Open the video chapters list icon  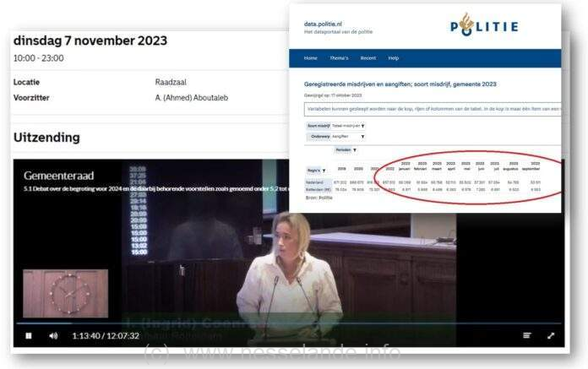(527, 335)
